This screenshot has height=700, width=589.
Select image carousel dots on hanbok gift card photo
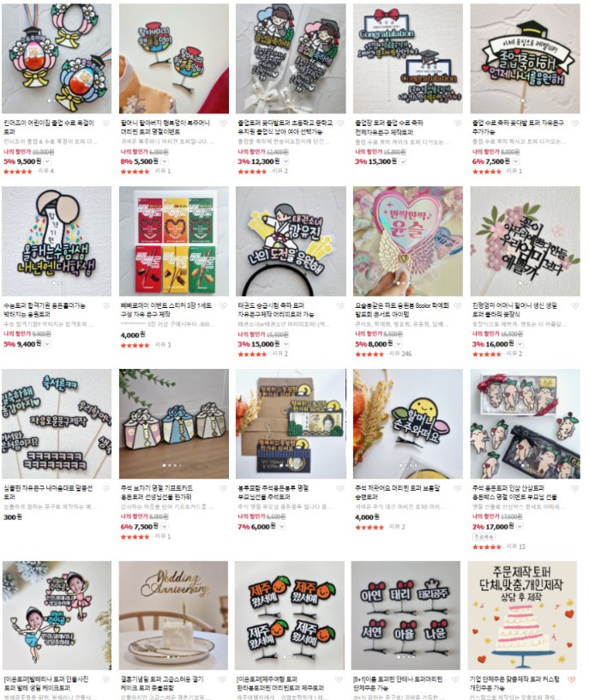[172, 465]
